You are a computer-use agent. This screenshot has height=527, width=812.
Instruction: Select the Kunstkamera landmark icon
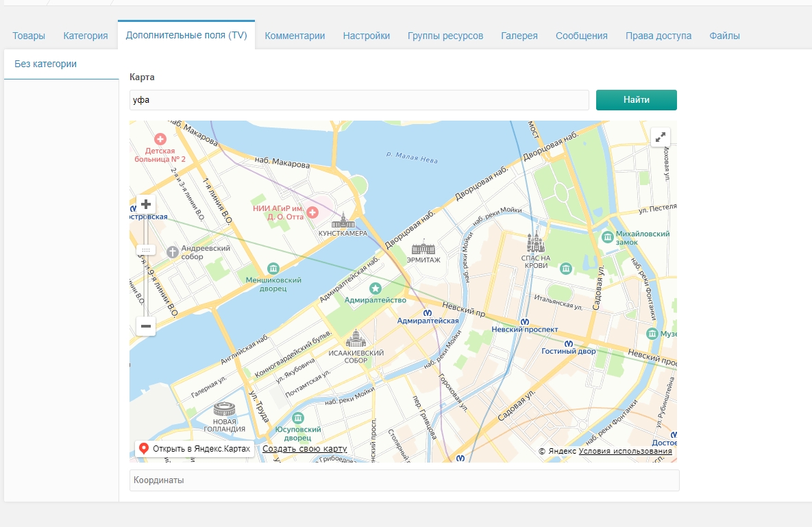(x=343, y=221)
